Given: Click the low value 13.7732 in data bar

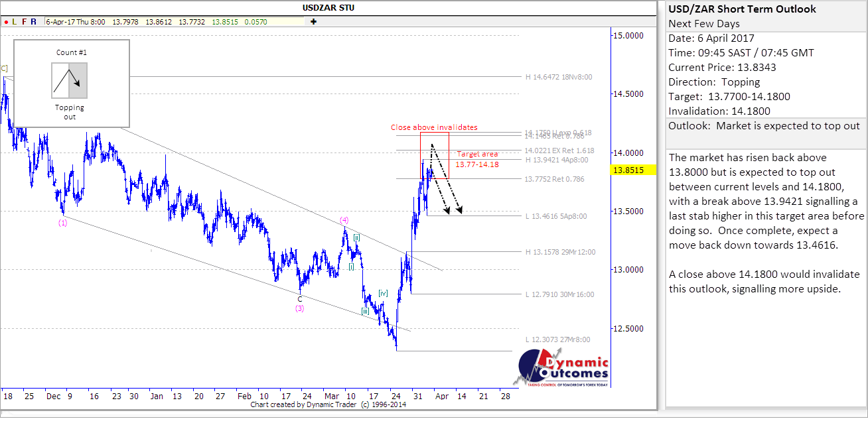Looking at the screenshot, I should pos(192,22).
